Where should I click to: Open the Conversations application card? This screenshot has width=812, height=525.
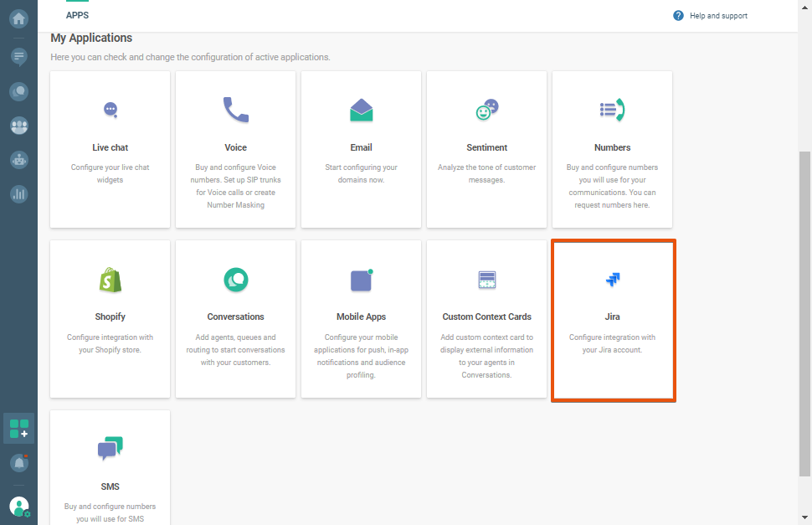(x=235, y=319)
